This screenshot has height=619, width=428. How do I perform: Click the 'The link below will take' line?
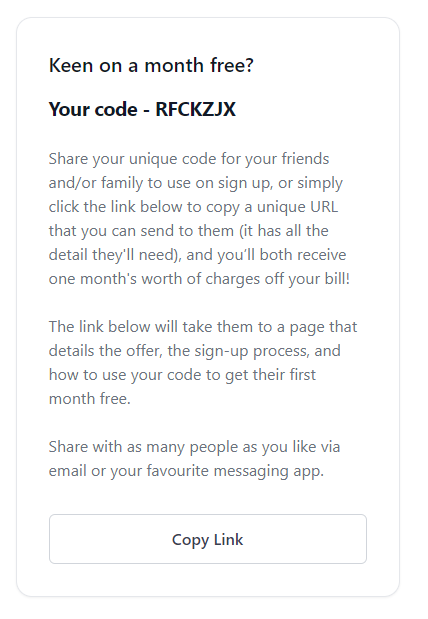(x=203, y=327)
